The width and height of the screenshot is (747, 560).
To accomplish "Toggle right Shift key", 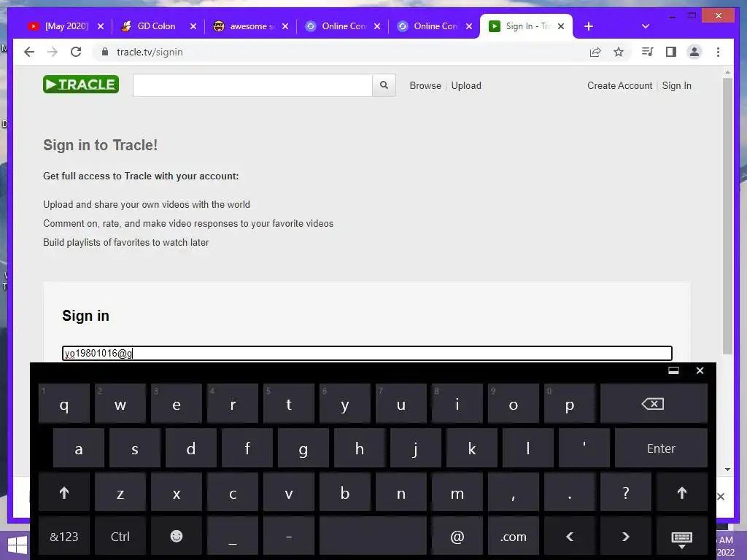I will click(x=682, y=493).
